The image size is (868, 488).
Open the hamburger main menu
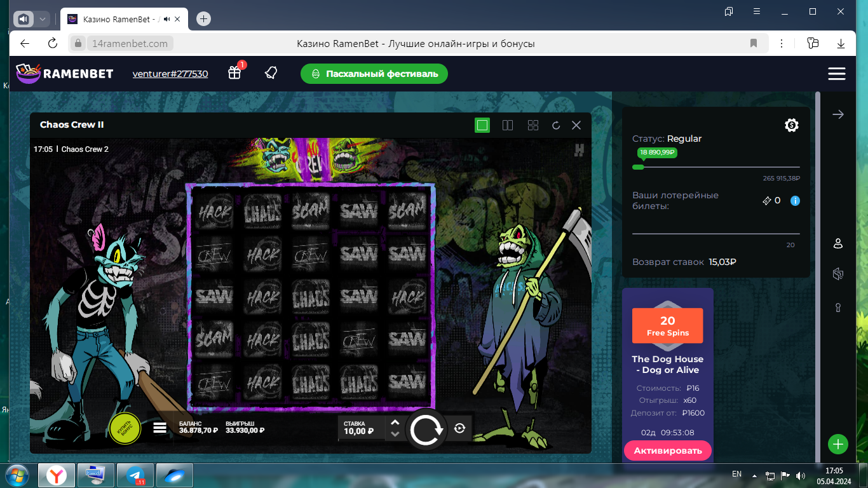837,74
